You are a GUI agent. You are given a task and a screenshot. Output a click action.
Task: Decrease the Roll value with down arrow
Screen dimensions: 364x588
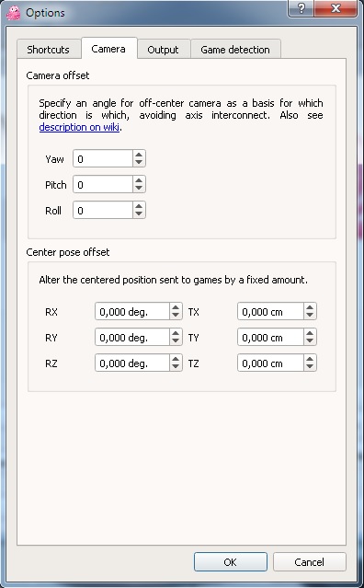click(139, 214)
